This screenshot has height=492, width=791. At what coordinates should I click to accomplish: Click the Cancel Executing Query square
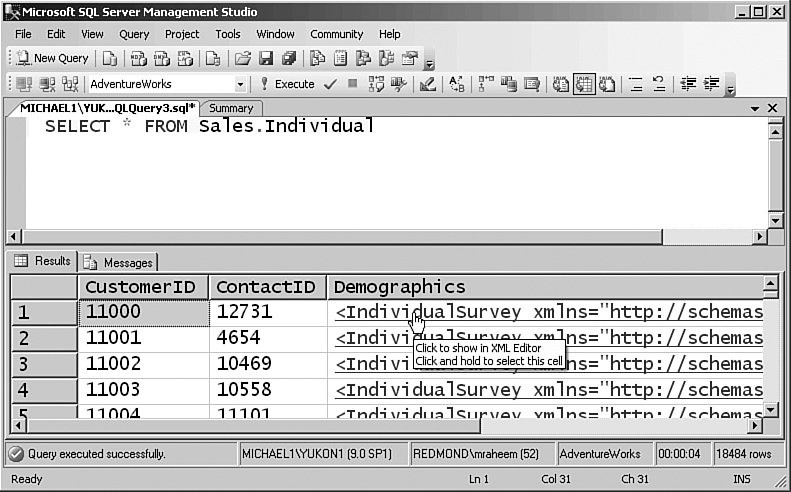353,83
